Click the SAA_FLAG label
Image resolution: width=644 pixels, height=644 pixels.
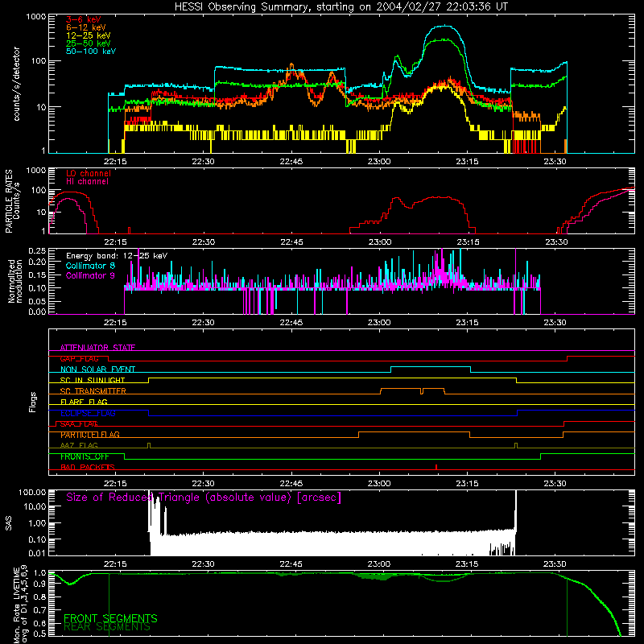[x=79, y=424]
